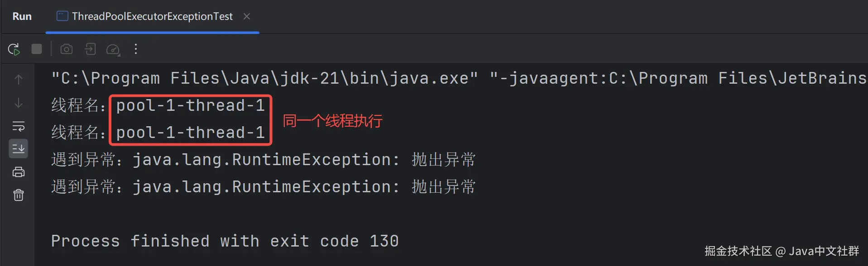The image size is (868, 266).
Task: Toggle the soft-wrap lines icon
Action: pos(19,126)
